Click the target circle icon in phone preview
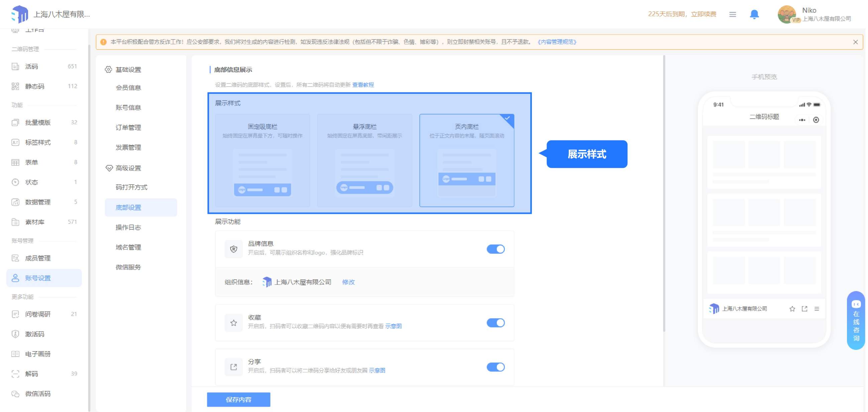This screenshot has height=412, width=868. (816, 120)
